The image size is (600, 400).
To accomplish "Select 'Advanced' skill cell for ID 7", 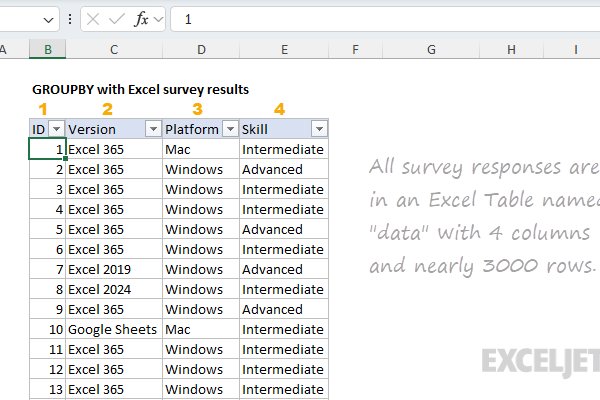I will 284,269.
